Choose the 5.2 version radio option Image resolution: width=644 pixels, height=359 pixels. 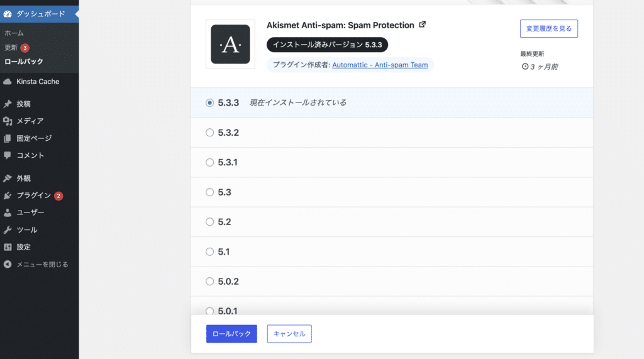click(x=210, y=222)
